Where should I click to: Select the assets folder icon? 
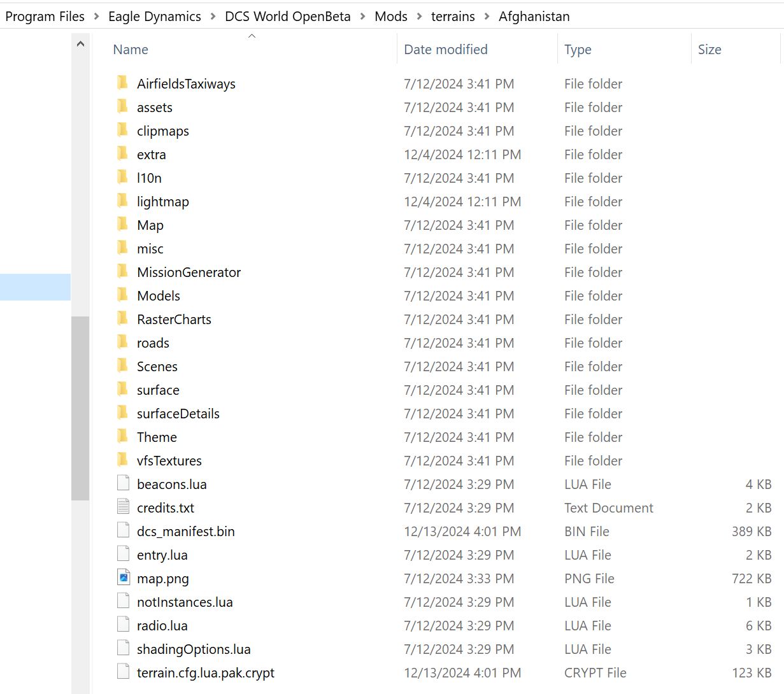123,106
